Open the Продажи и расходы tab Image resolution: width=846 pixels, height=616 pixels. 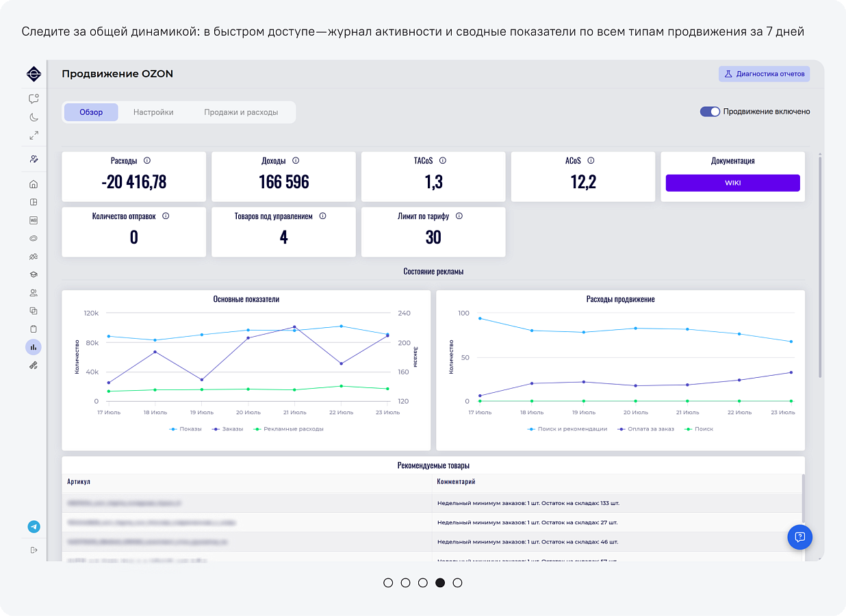click(241, 112)
